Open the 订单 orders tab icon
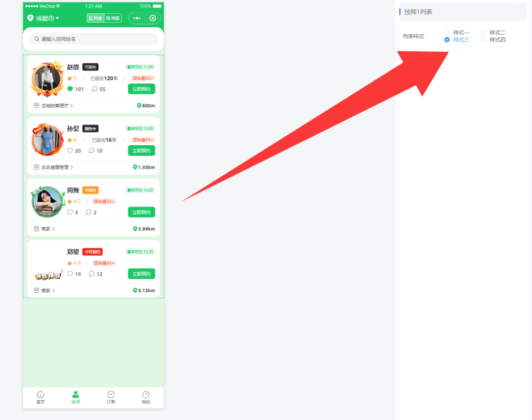The width and height of the screenshot is (532, 420). 111,395
